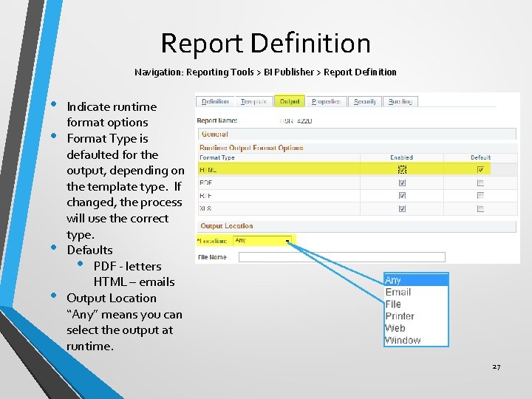Select the highlighted Output tab

(x=290, y=101)
